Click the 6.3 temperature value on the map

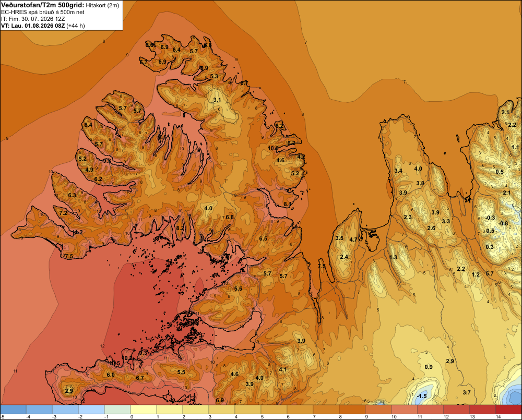pyautogui.click(x=72, y=195)
